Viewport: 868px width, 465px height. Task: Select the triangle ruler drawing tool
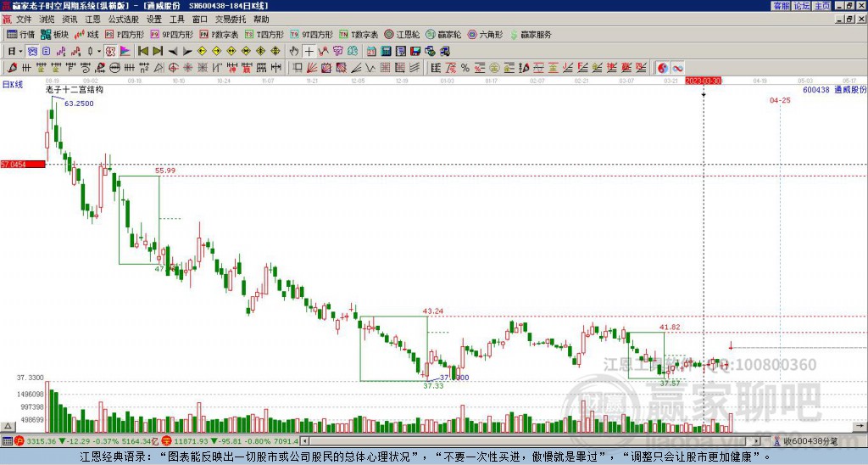coord(159,68)
